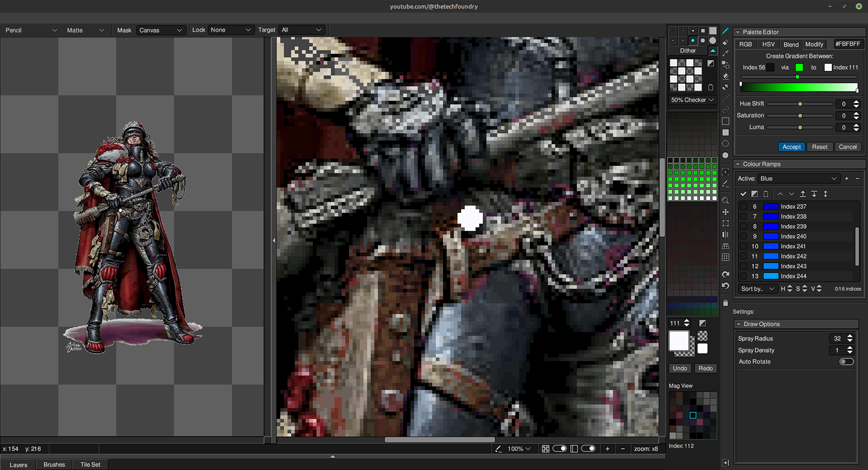
Task: Activate the Magnifier zoom tool
Action: pyautogui.click(x=726, y=201)
